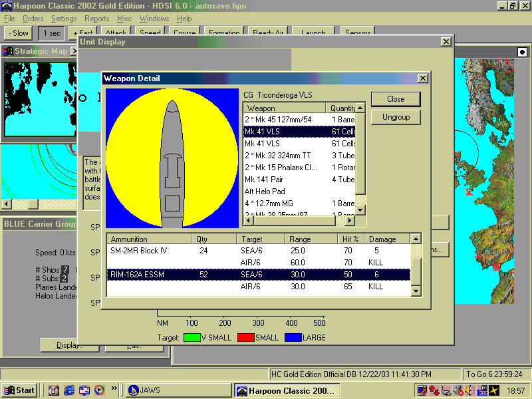Click the - Slow time compression button

19,33
